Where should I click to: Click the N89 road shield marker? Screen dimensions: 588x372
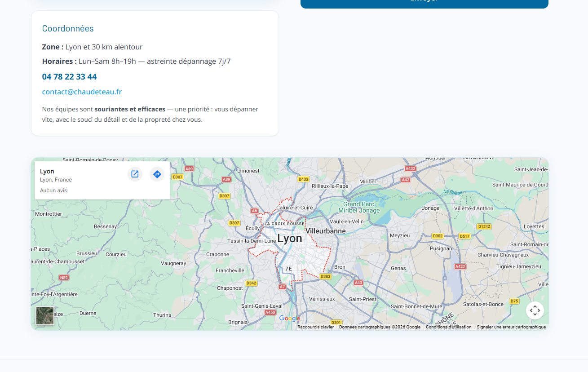pos(64,278)
